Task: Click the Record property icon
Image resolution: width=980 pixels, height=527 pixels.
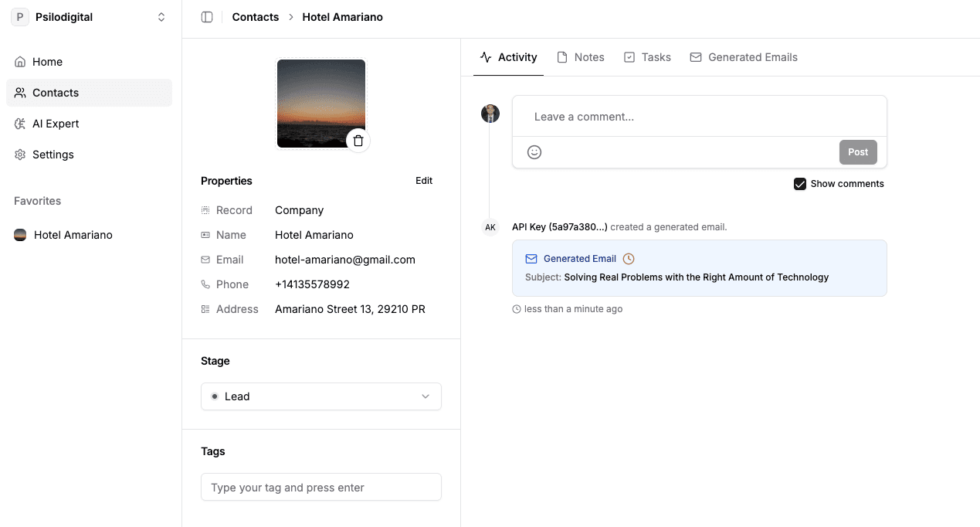Action: [205, 210]
